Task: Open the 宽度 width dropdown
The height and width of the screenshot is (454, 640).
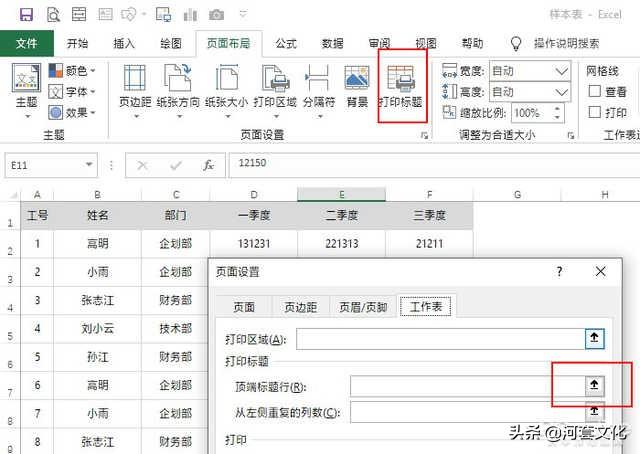Action: coord(562,71)
